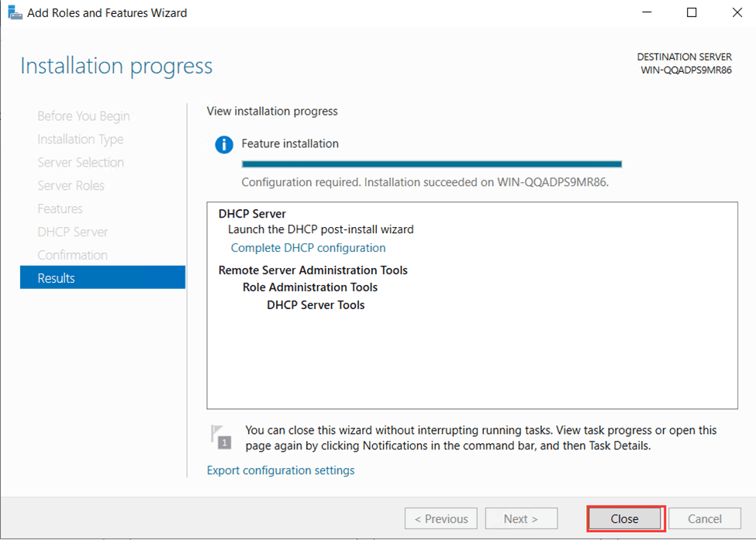Image resolution: width=756 pixels, height=540 pixels.
Task: Click the wizard icon in the title bar
Action: click(x=14, y=12)
